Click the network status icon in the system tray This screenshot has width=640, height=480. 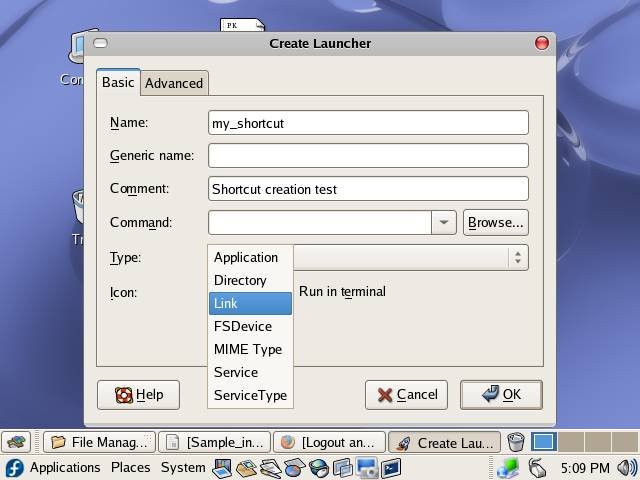[508, 467]
